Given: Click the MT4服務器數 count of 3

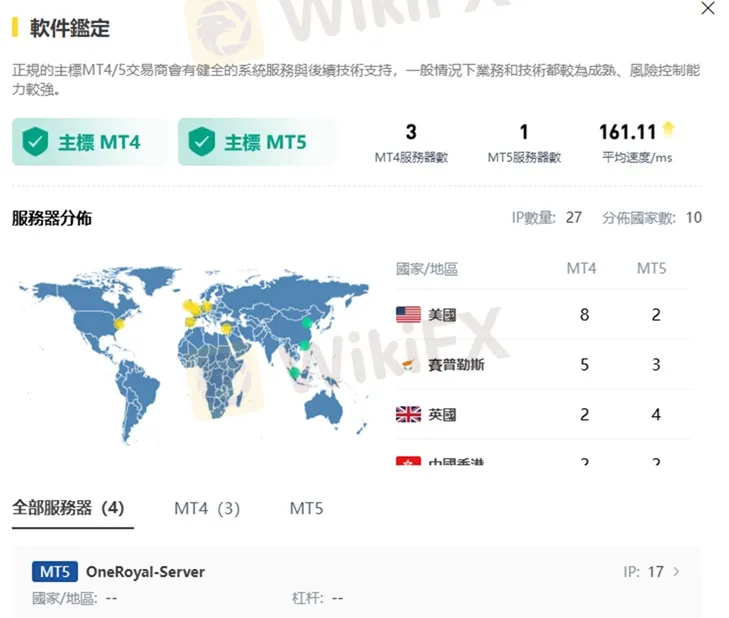Looking at the screenshot, I should coord(411,132).
